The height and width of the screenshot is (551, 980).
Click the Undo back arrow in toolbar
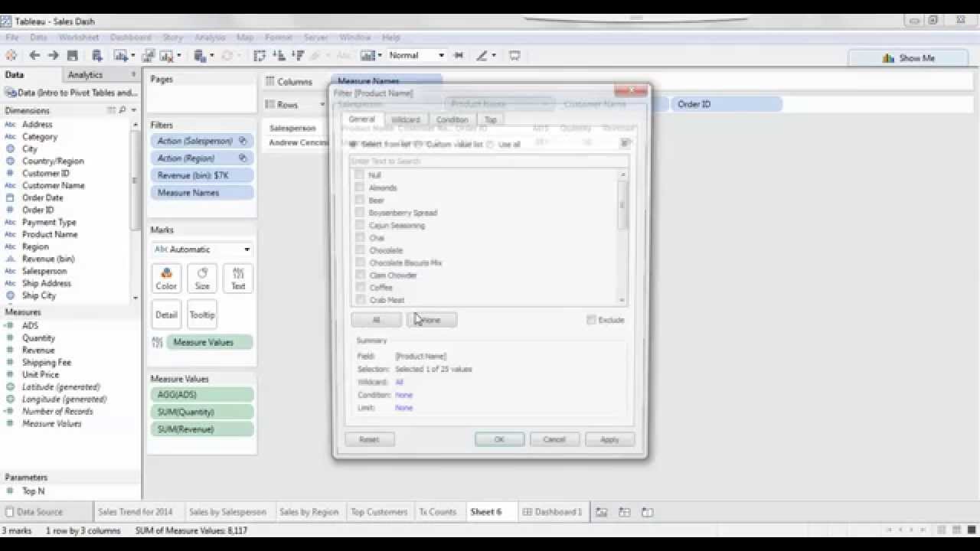point(34,55)
